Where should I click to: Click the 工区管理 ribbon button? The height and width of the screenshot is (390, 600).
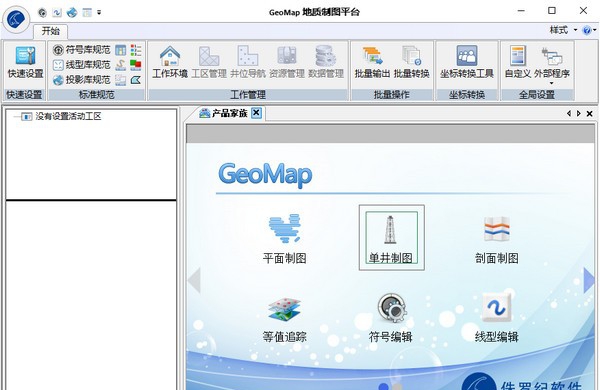tap(209, 62)
